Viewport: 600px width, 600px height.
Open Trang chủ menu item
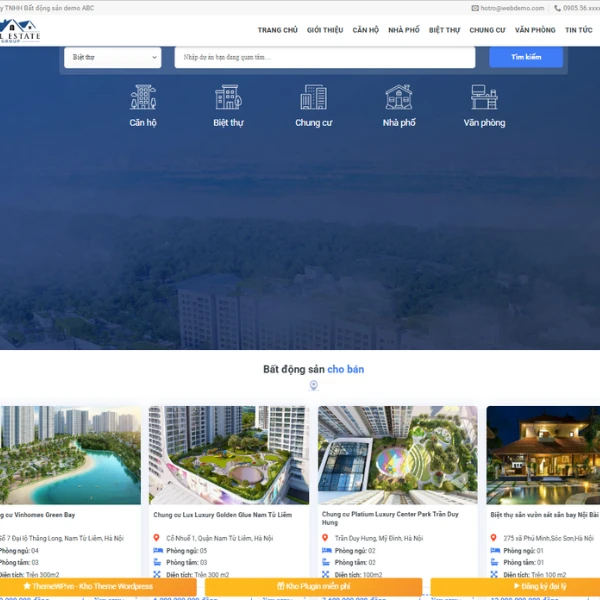(x=277, y=31)
